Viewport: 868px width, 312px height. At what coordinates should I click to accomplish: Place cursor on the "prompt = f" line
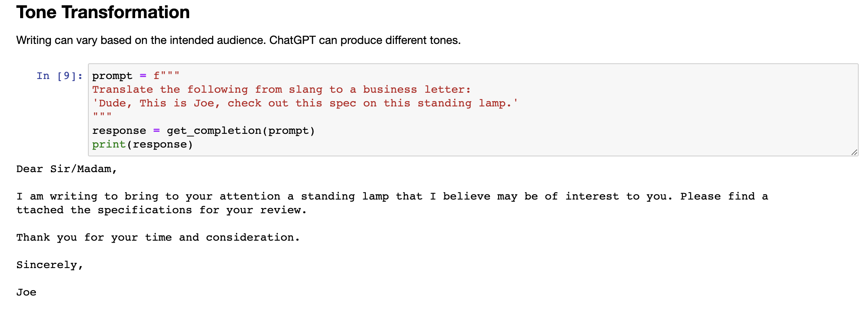pos(136,76)
